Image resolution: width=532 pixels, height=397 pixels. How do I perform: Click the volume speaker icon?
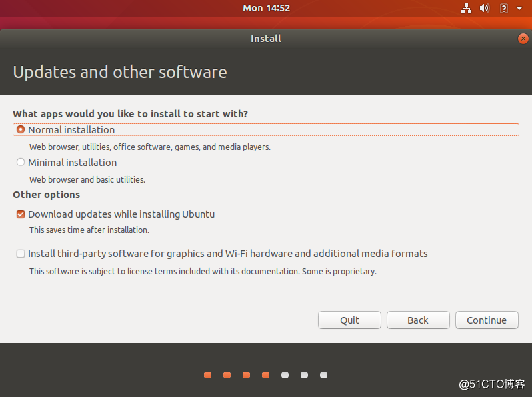[485, 8]
